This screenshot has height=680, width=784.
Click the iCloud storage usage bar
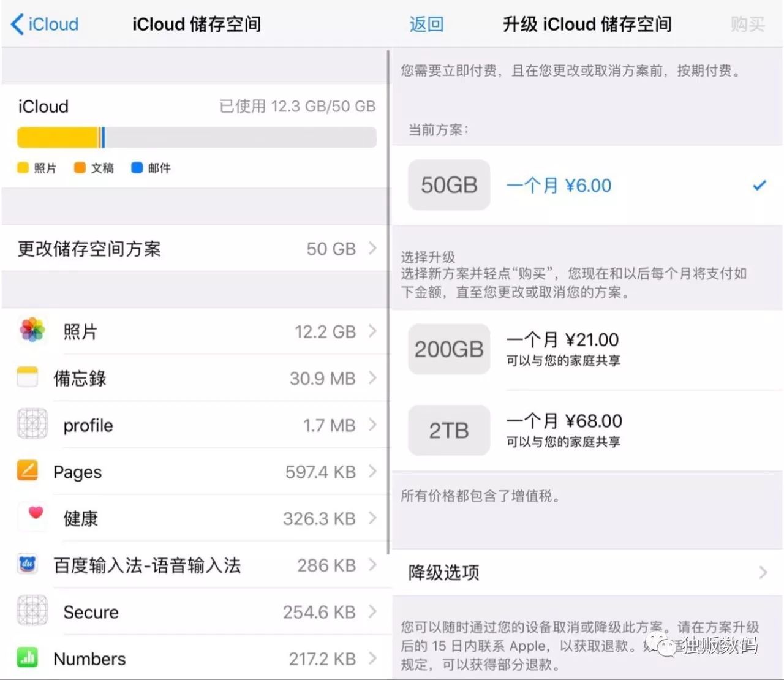point(196,137)
